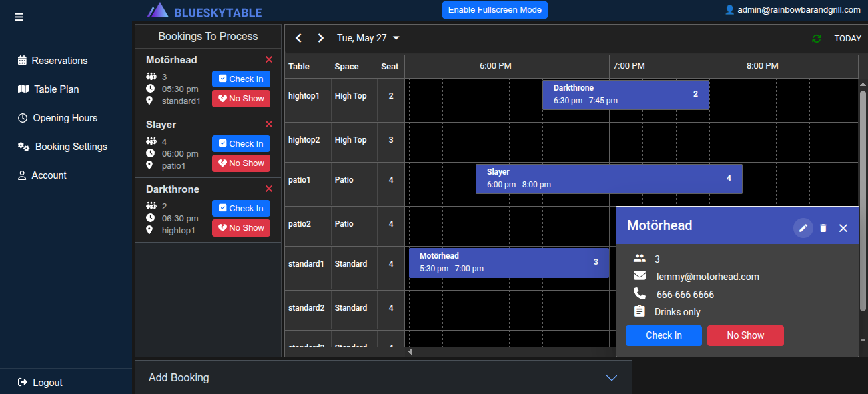Click lemmy@motorhead.com email text
The height and width of the screenshot is (394, 868).
tap(708, 277)
